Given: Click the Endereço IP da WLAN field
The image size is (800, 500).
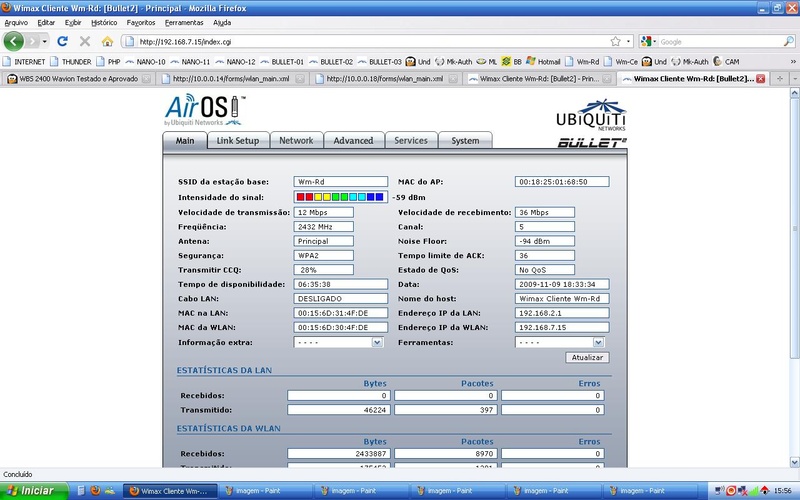Looking at the screenshot, I should tap(562, 328).
